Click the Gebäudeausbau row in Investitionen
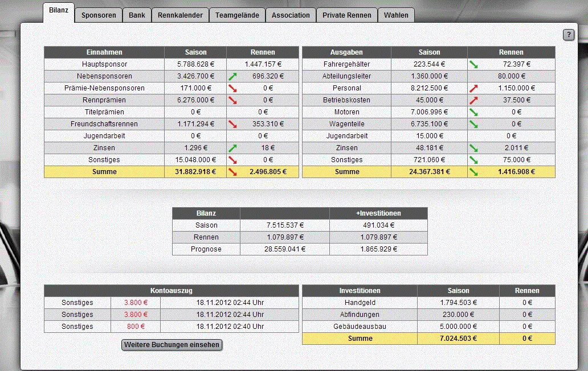 360,327
